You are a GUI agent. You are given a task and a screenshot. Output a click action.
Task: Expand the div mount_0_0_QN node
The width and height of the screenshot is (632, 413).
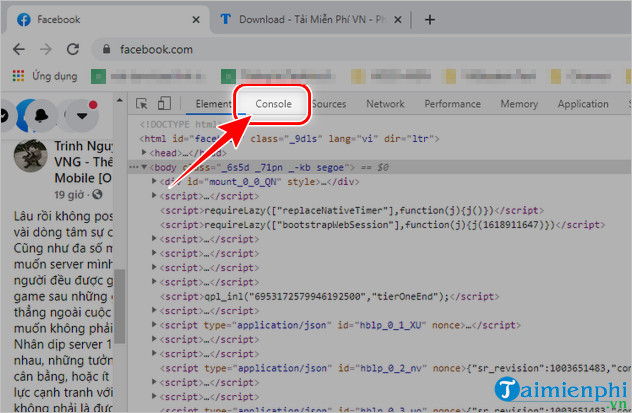click(x=154, y=182)
